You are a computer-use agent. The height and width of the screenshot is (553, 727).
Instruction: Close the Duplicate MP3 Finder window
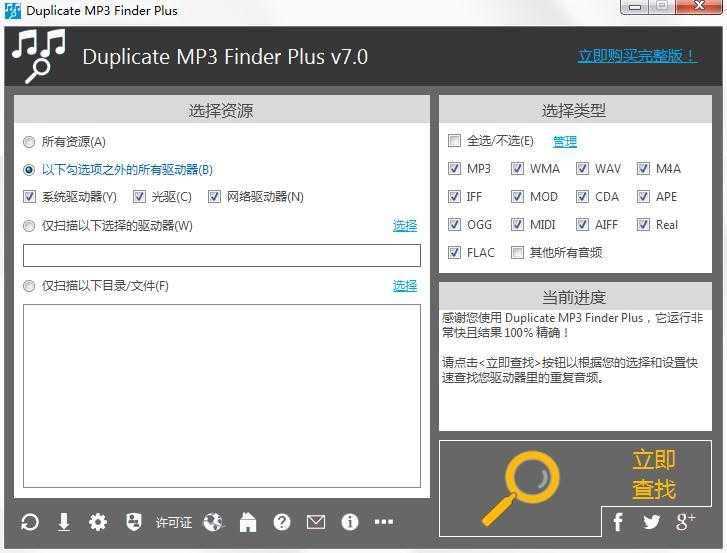[x=699, y=6]
